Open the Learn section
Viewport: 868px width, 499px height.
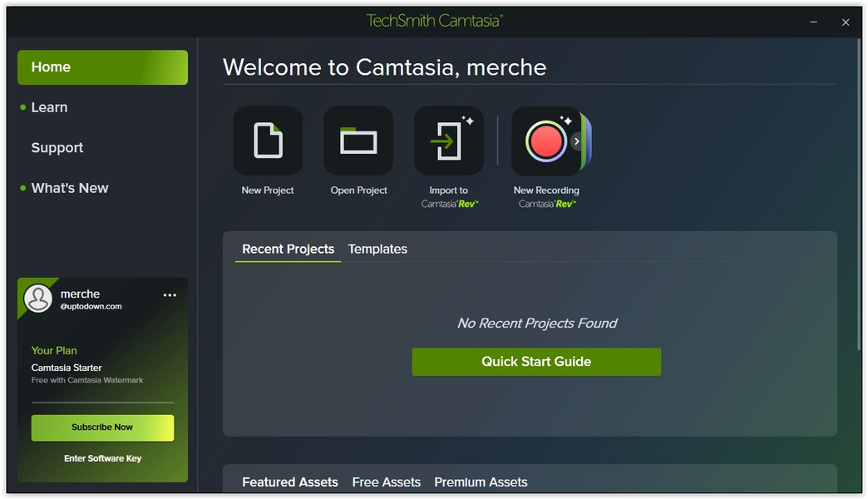(49, 107)
